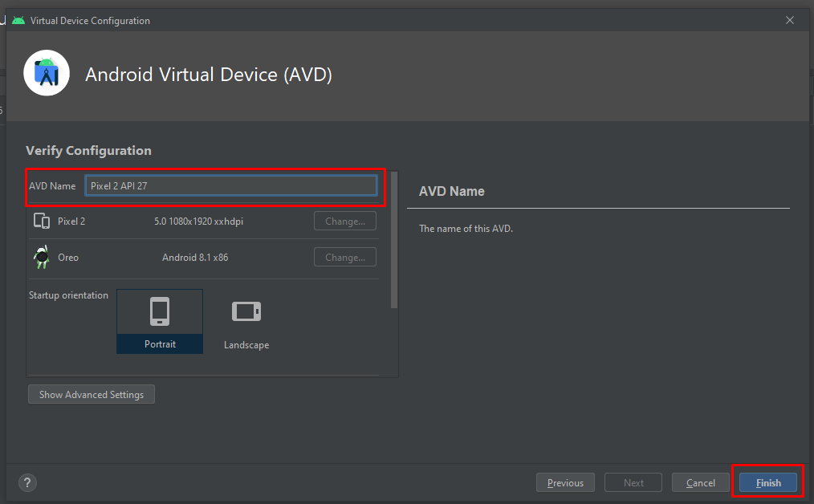Click 'The name of this AVD.' description
814x504 pixels.
466,229
